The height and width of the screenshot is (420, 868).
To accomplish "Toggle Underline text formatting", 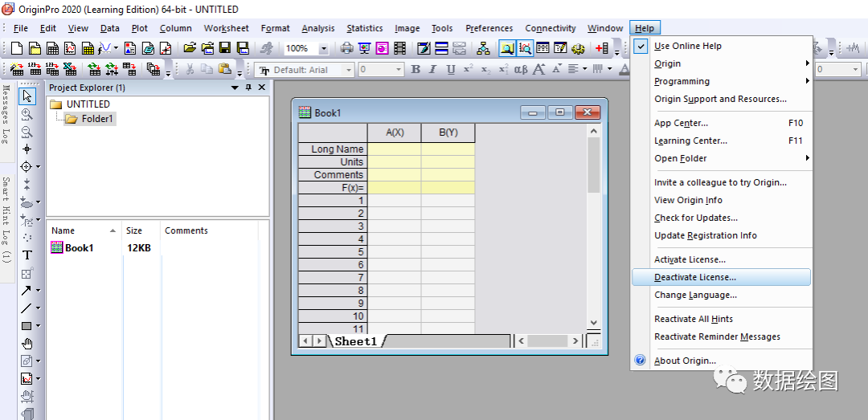I will pyautogui.click(x=451, y=70).
